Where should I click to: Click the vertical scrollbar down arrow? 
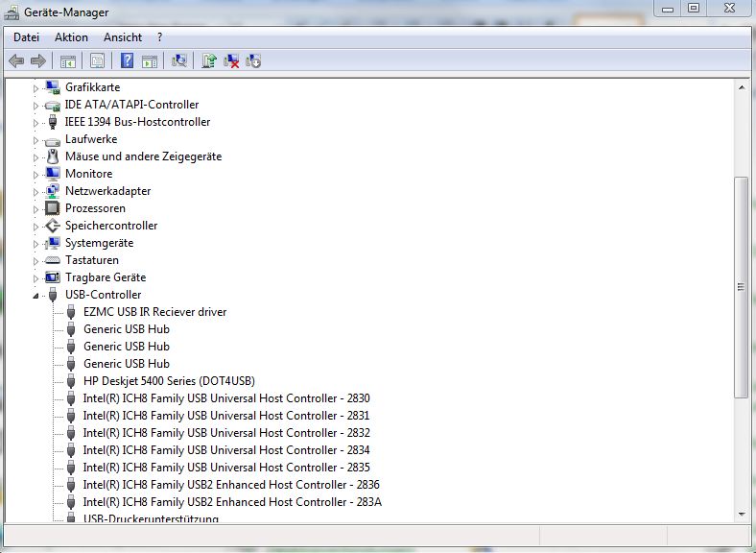click(742, 514)
